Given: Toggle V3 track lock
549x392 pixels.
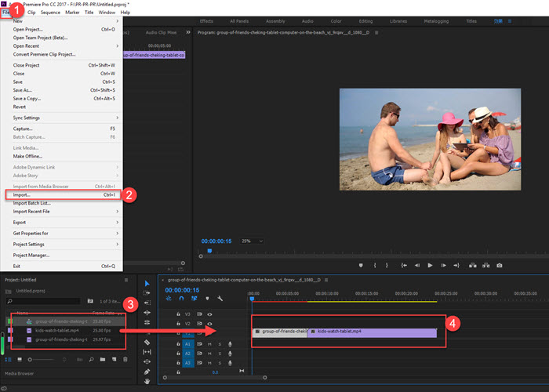Looking at the screenshot, I should [178, 314].
